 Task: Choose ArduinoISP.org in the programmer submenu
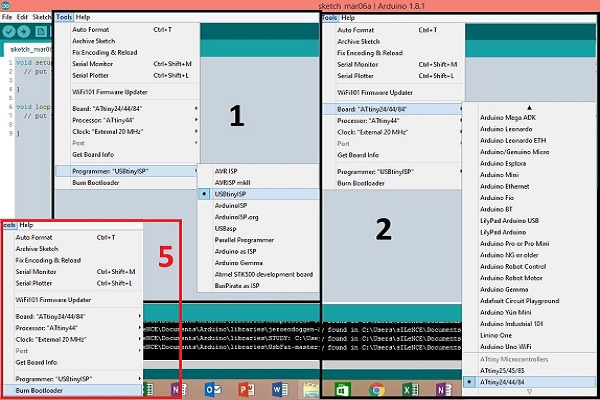pos(236,217)
